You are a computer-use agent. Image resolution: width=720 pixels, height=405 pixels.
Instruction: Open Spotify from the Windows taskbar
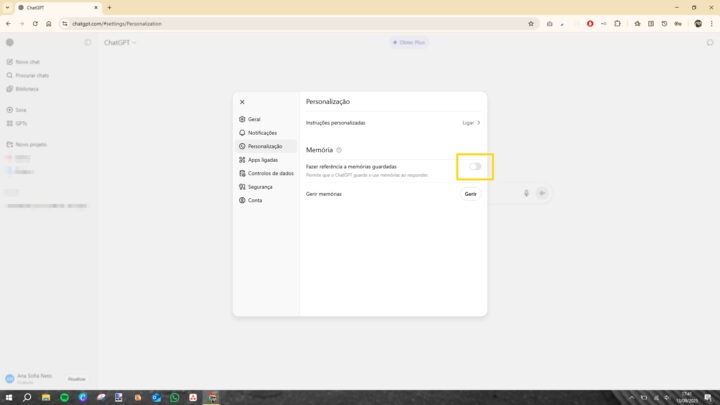(x=64, y=397)
